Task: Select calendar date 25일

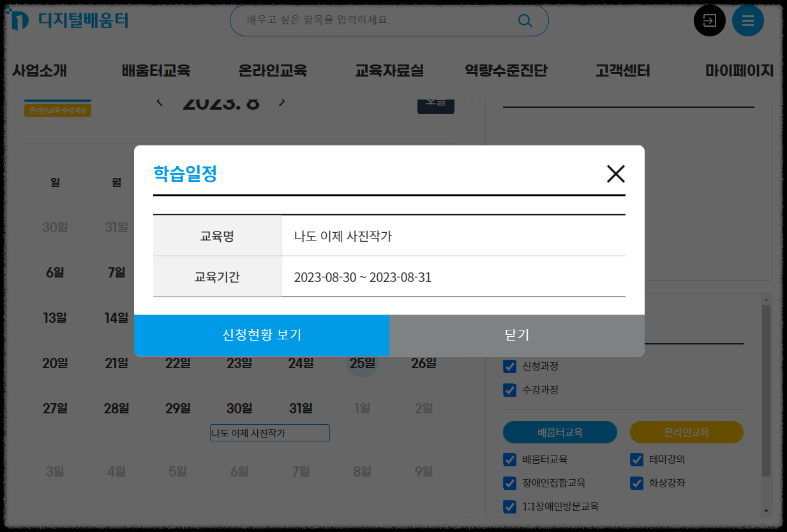Action: 363,364
